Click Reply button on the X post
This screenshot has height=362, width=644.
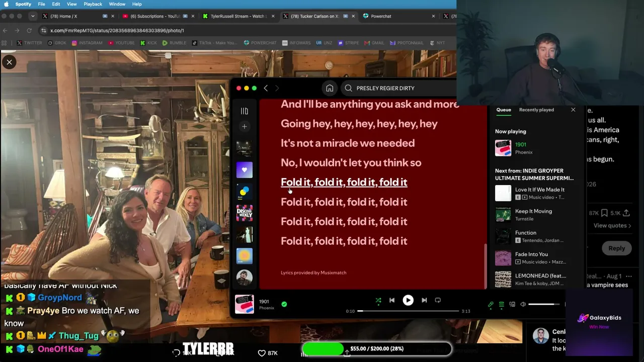click(616, 248)
